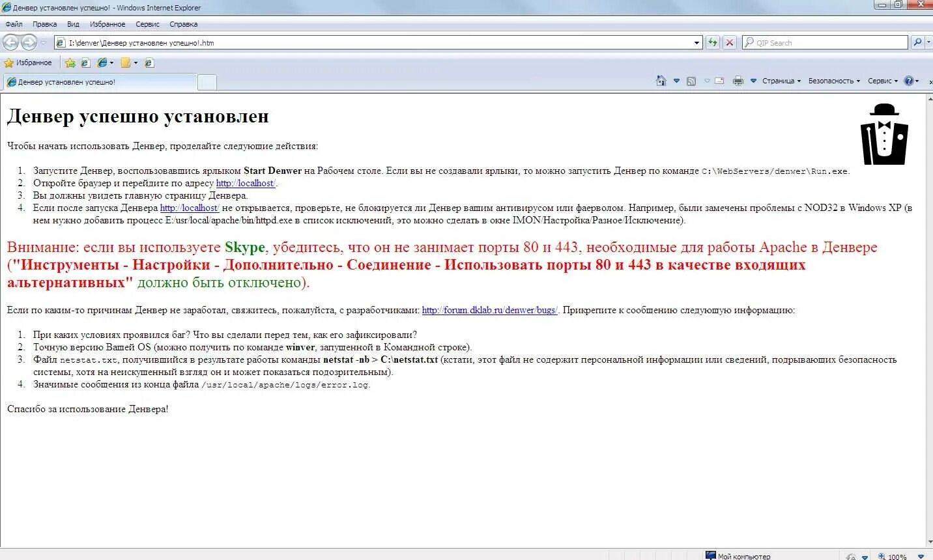Click the green Refresh arrows icon
Image resolution: width=933 pixels, height=560 pixels.
point(712,43)
